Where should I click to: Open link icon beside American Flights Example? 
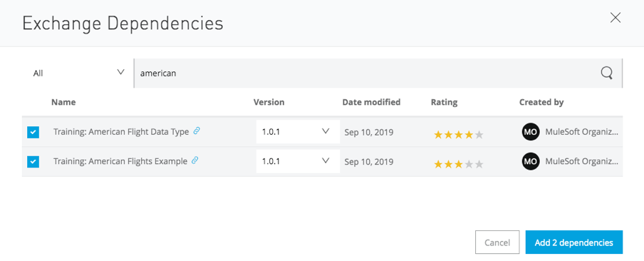pyautogui.click(x=195, y=160)
